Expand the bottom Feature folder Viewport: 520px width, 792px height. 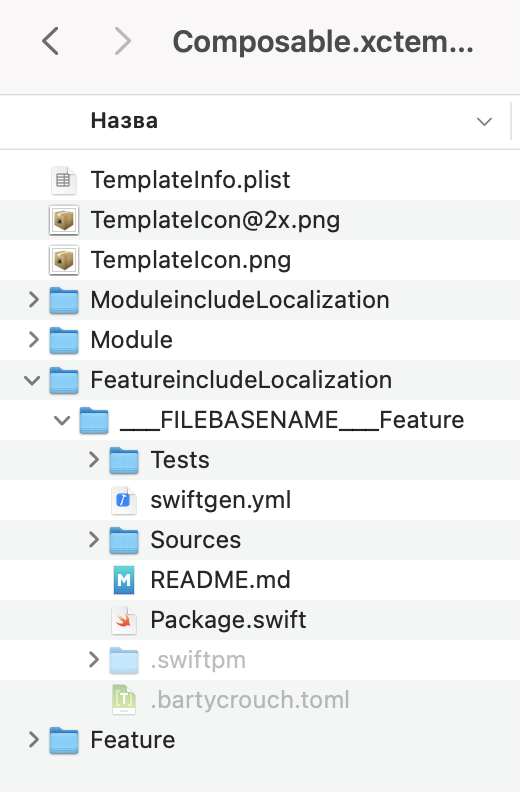tap(34, 739)
